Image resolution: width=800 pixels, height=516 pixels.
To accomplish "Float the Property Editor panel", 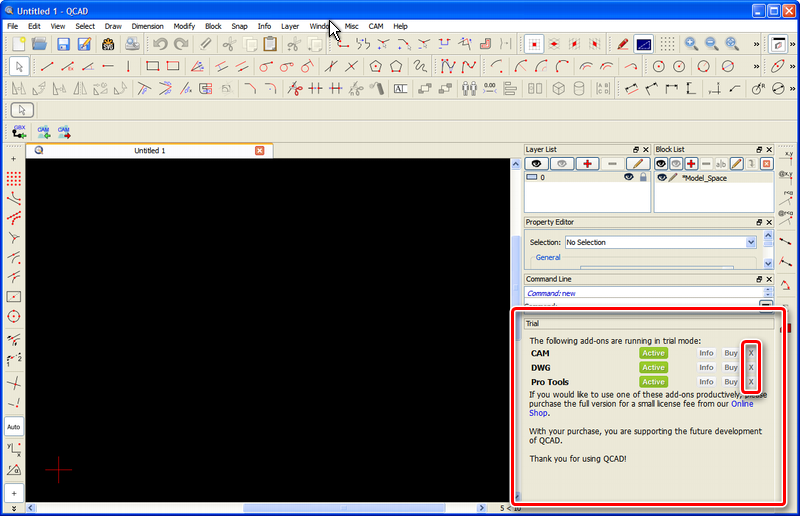I will coord(759,223).
